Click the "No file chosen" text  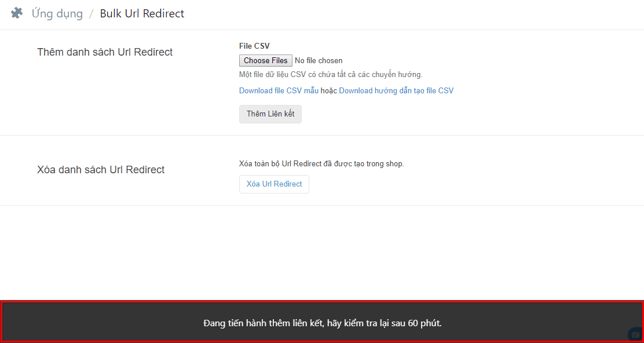(x=319, y=60)
